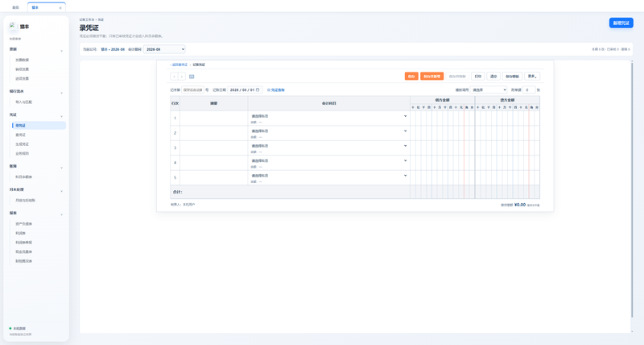Open 科目余额表 in sidebar
Screen dimensions: 644x345
click(24, 177)
